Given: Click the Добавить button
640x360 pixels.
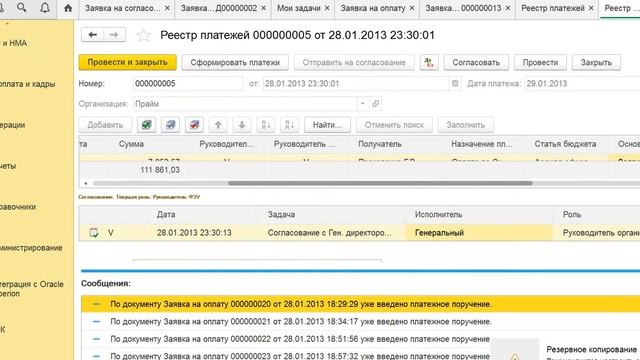Looking at the screenshot, I should [x=105, y=125].
